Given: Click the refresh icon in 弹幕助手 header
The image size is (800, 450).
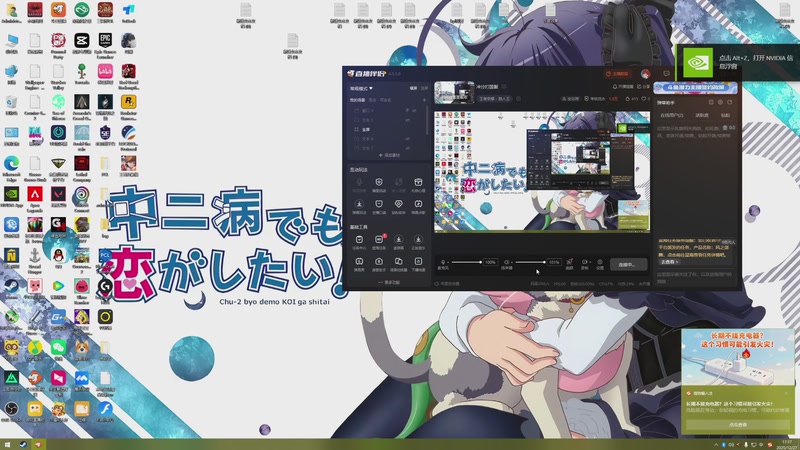Looking at the screenshot, I should pos(730,102).
